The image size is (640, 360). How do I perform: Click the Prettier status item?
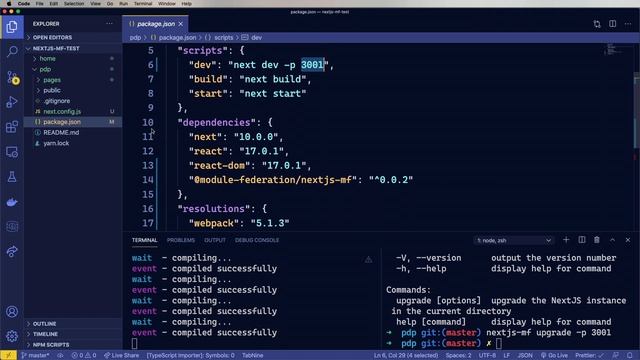pos(589,355)
